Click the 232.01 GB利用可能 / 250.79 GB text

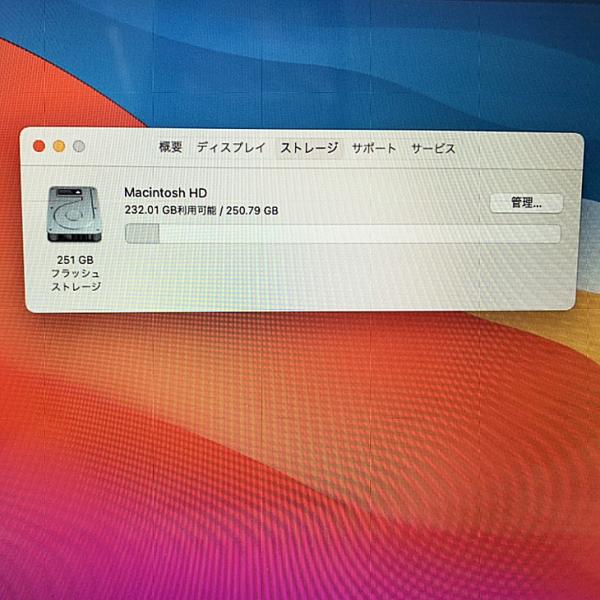coord(201,210)
